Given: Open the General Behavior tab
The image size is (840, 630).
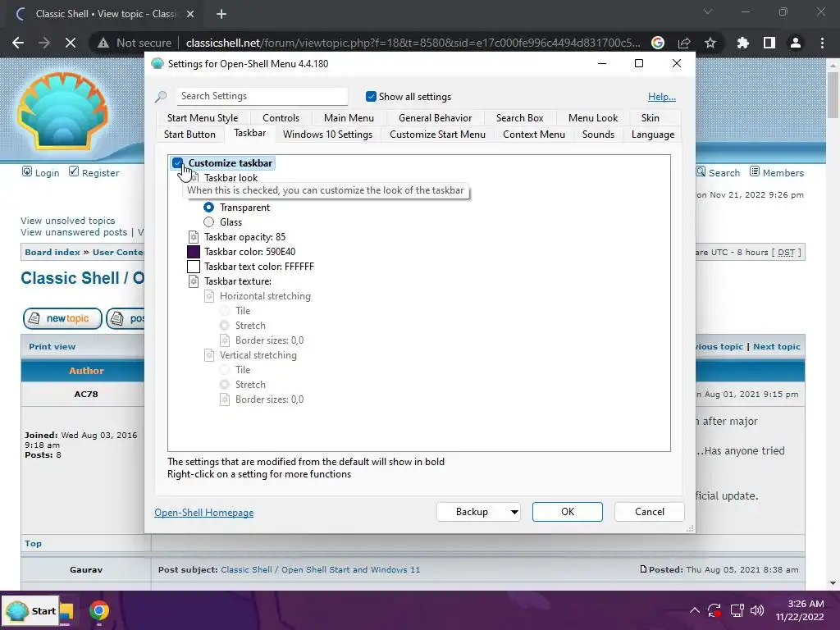Looking at the screenshot, I should point(435,118).
